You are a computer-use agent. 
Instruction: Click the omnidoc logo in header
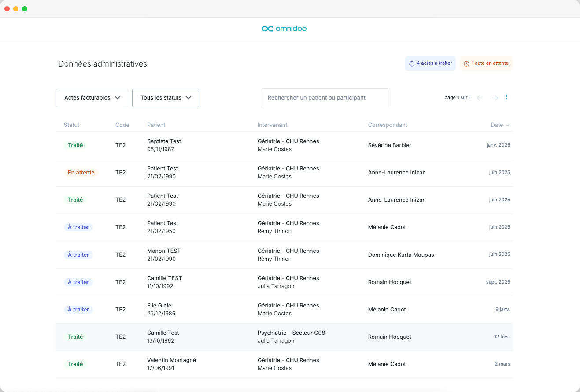284,29
